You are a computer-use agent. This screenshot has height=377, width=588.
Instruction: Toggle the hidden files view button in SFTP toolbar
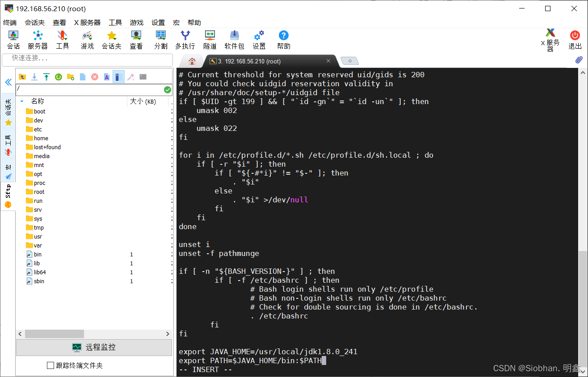[x=118, y=77]
